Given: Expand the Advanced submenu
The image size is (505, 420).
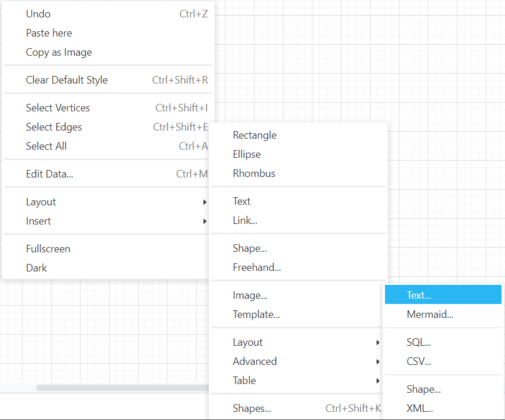Looking at the screenshot, I should (255, 361).
